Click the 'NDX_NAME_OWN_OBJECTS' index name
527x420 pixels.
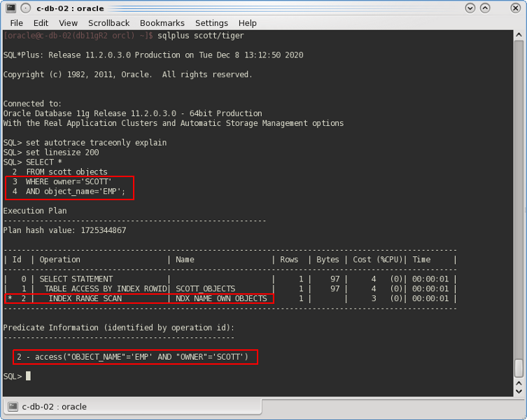221,299
